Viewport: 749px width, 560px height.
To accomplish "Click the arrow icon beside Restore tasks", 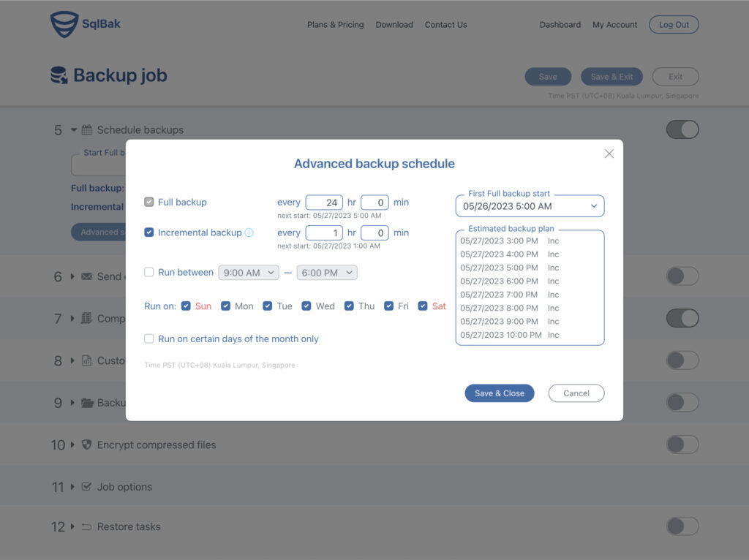I will tap(86, 526).
